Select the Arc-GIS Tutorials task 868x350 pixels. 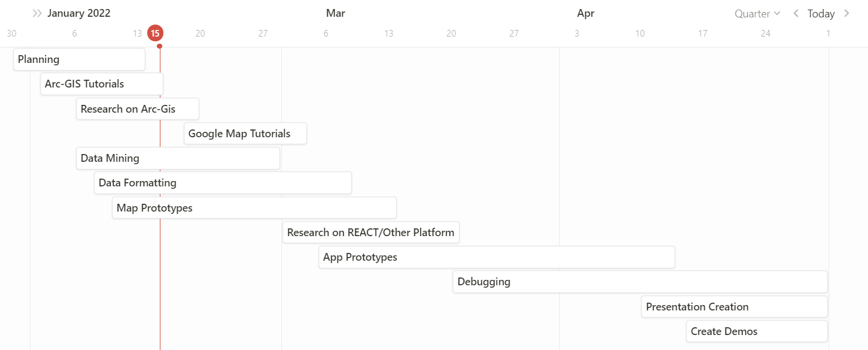[x=101, y=84]
